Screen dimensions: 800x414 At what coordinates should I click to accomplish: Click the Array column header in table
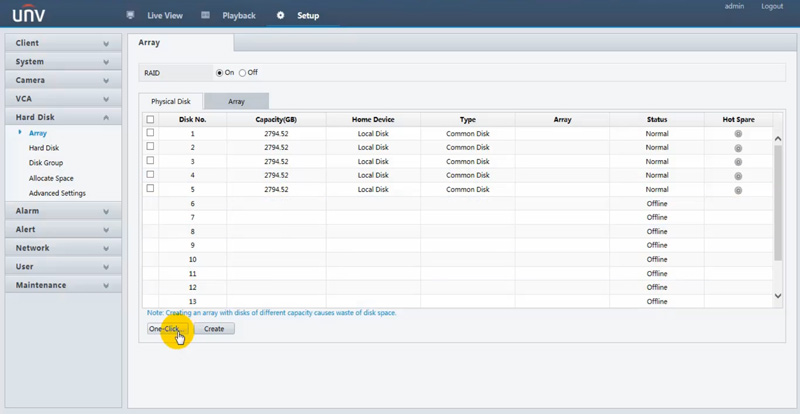[x=562, y=119]
